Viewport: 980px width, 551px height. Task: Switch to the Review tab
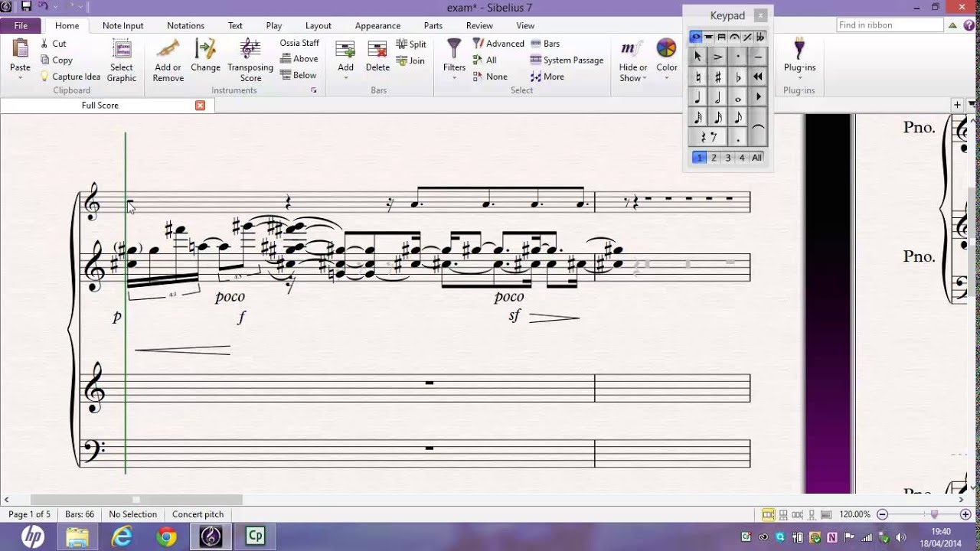coord(479,25)
